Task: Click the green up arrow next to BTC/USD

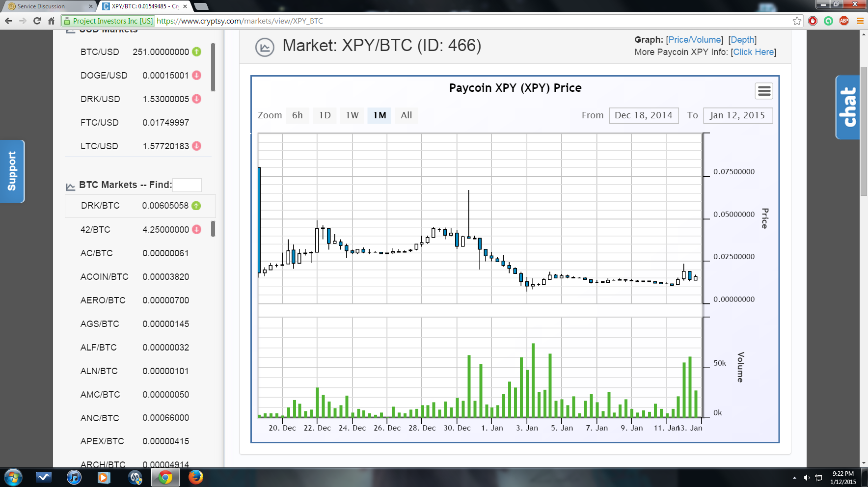Action: tap(196, 52)
